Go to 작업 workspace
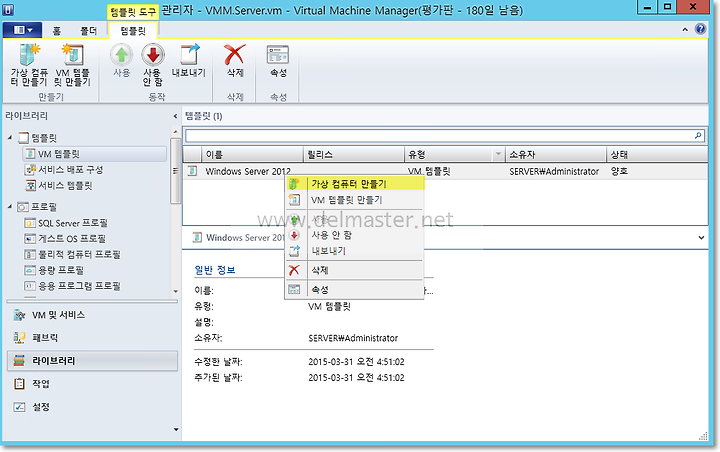The width and height of the screenshot is (720, 452). 92,384
